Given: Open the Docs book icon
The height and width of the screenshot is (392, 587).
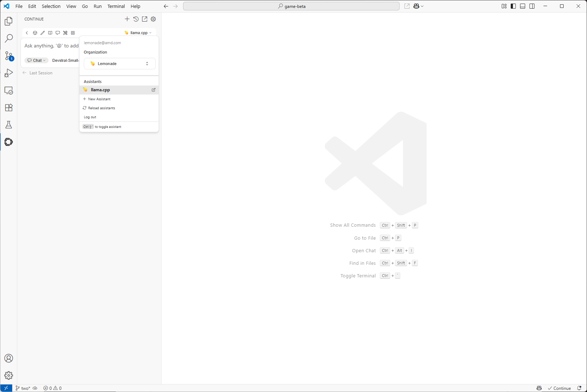Looking at the screenshot, I should pyautogui.click(x=50, y=33).
